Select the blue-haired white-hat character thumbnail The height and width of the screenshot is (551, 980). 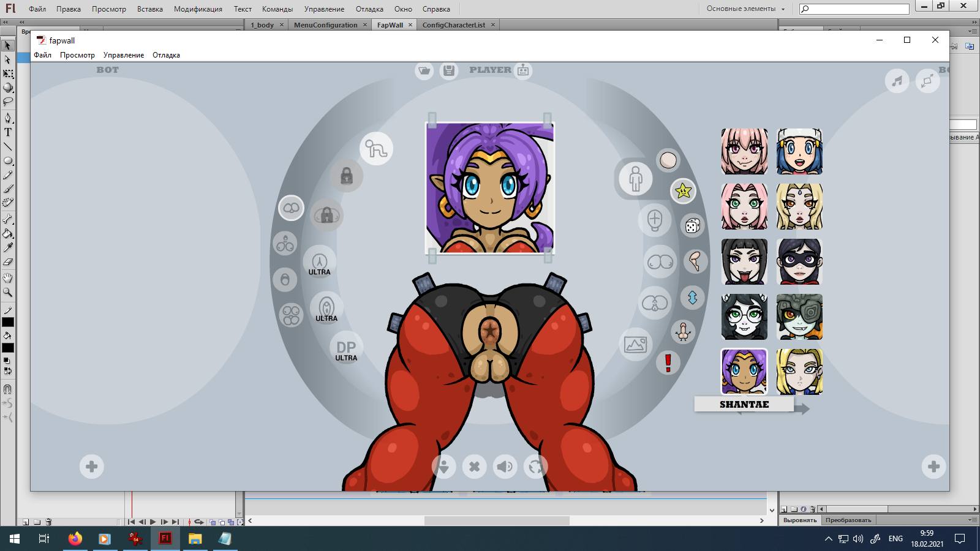(x=799, y=151)
